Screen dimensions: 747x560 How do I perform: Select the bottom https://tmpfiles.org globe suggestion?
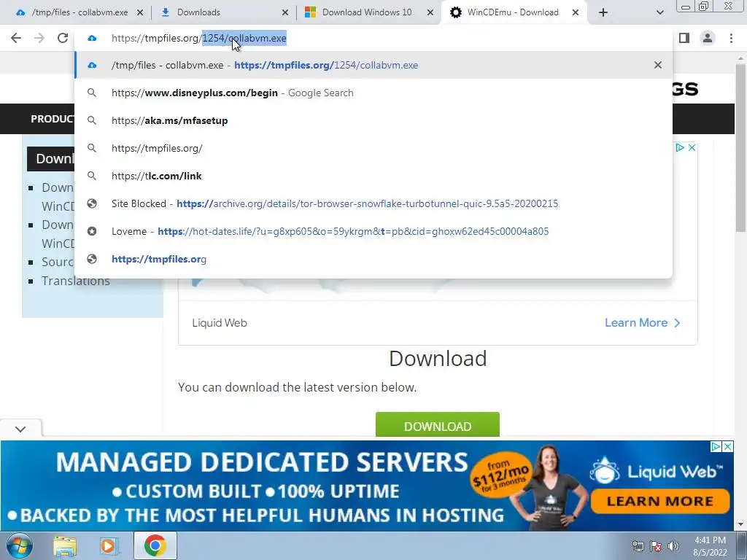pyautogui.click(x=373, y=259)
